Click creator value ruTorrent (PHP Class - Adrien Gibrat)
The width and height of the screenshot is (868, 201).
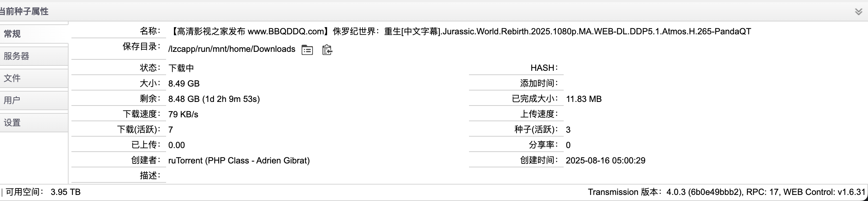(x=239, y=160)
